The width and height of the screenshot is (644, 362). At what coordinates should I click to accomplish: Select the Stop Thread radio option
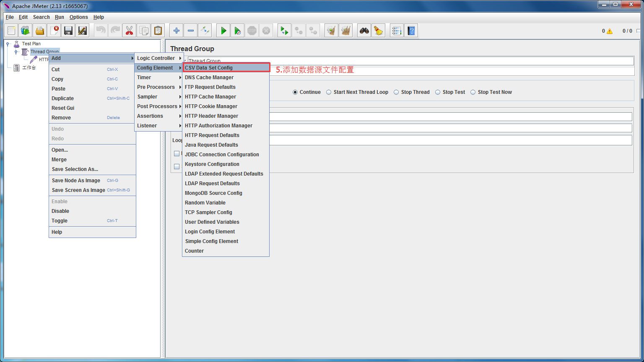pyautogui.click(x=396, y=92)
